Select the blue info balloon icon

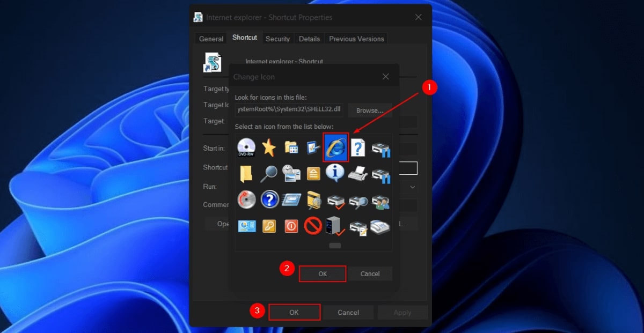click(x=336, y=173)
